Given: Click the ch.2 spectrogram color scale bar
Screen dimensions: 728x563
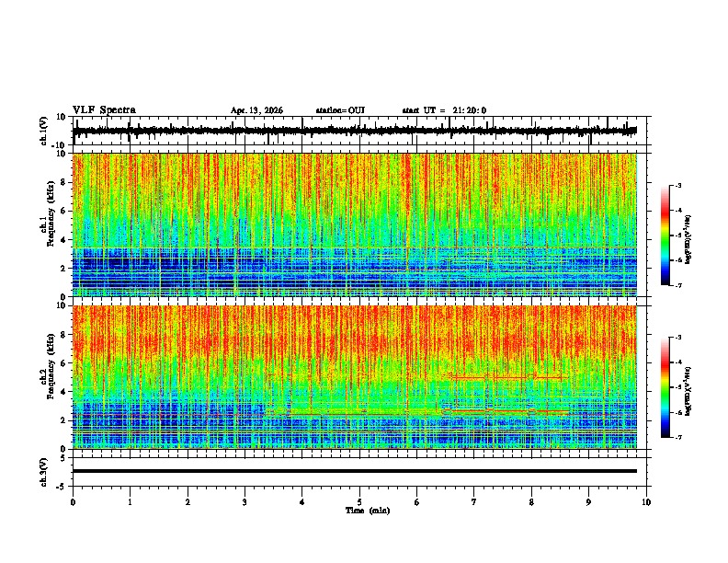Looking at the screenshot, I should (x=665, y=387).
